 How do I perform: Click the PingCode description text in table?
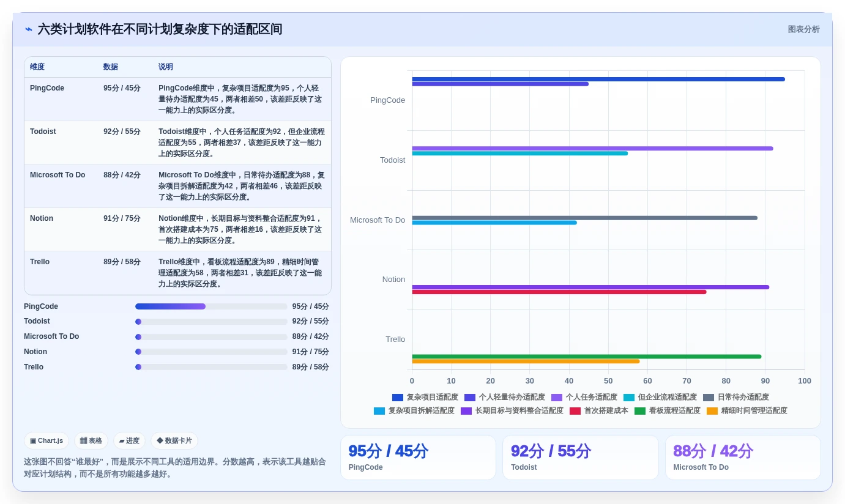click(x=241, y=99)
